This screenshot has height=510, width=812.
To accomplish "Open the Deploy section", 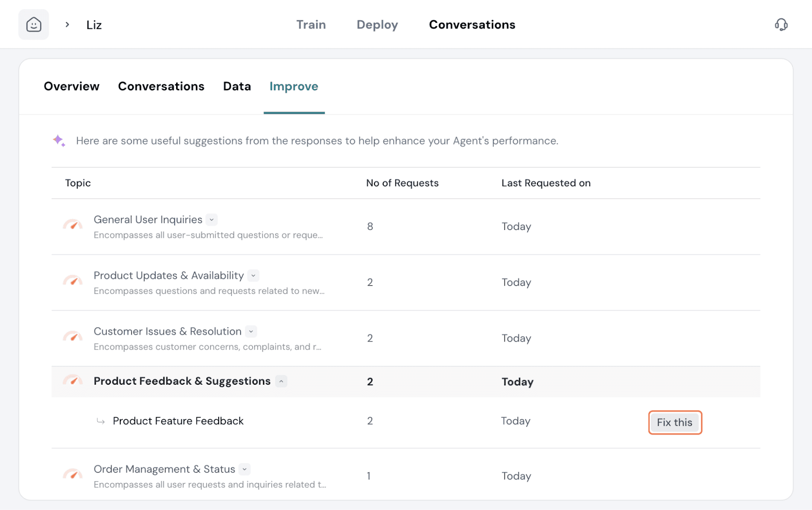I will [377, 25].
